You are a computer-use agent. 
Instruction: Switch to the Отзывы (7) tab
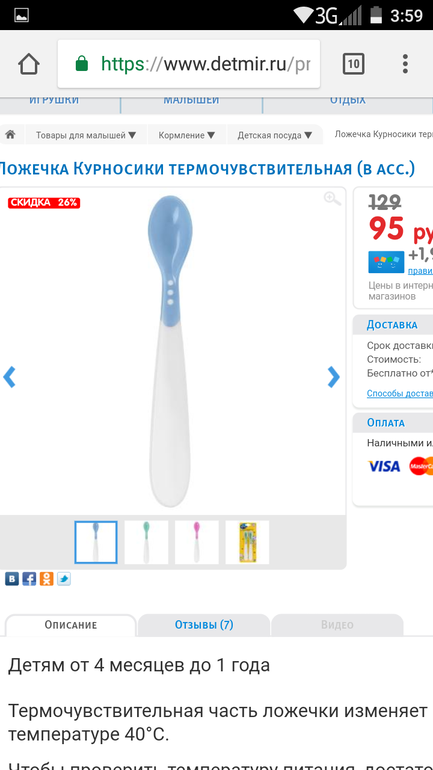pos(204,625)
